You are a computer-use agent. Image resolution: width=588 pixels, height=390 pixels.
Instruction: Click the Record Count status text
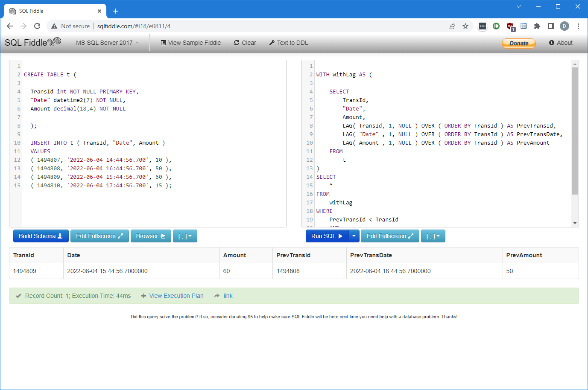[x=78, y=296]
